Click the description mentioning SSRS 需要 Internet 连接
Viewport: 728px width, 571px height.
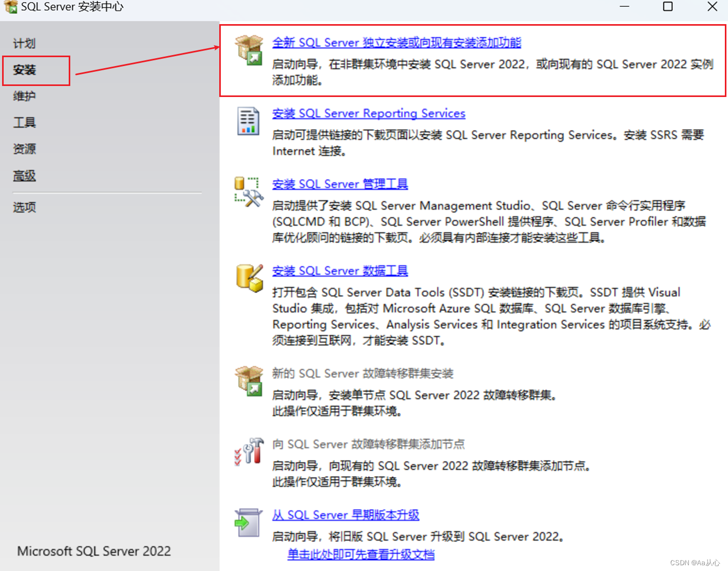click(488, 143)
